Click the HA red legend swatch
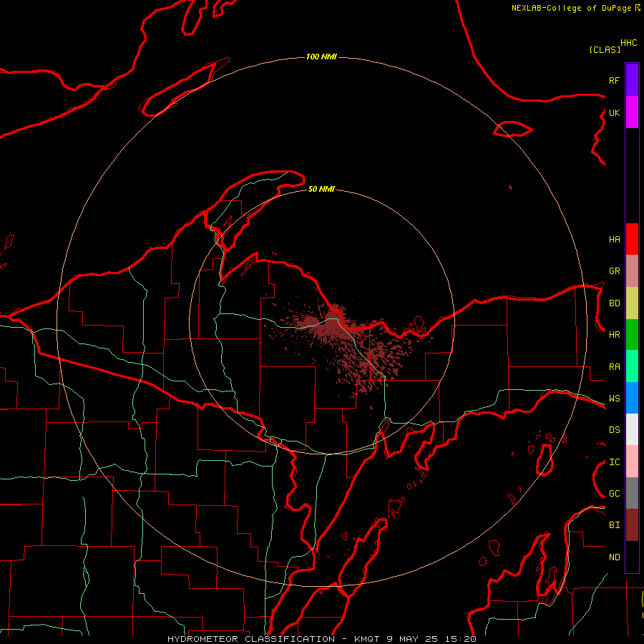This screenshot has height=644, width=644. (632, 239)
